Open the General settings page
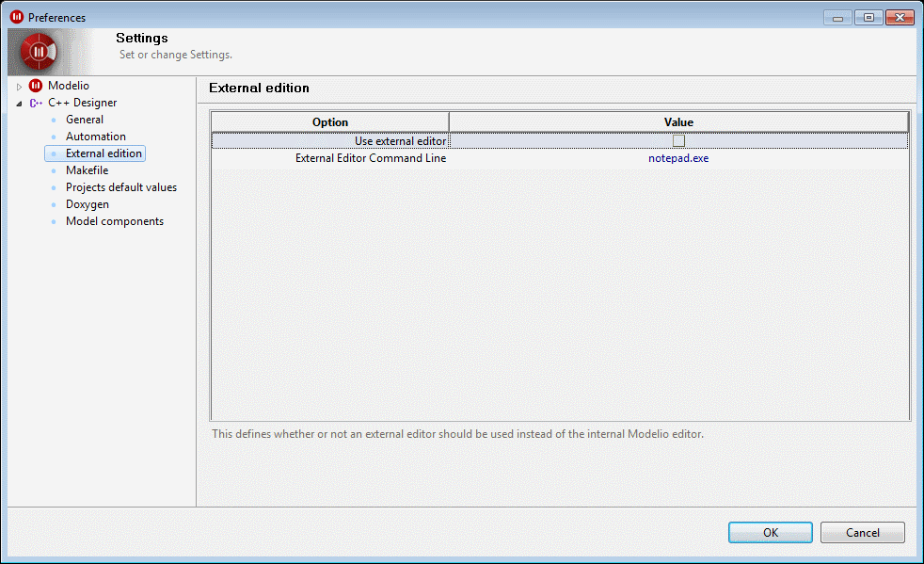The image size is (924, 564). 85,120
